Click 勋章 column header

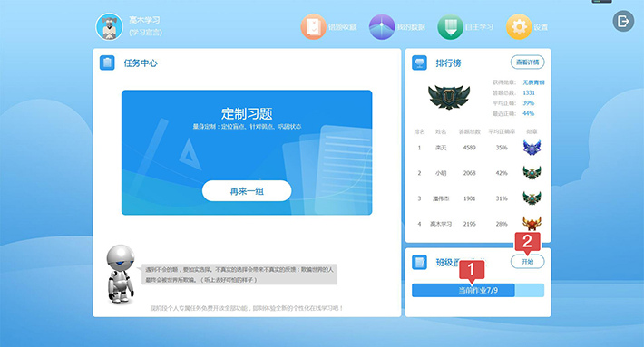click(x=532, y=131)
